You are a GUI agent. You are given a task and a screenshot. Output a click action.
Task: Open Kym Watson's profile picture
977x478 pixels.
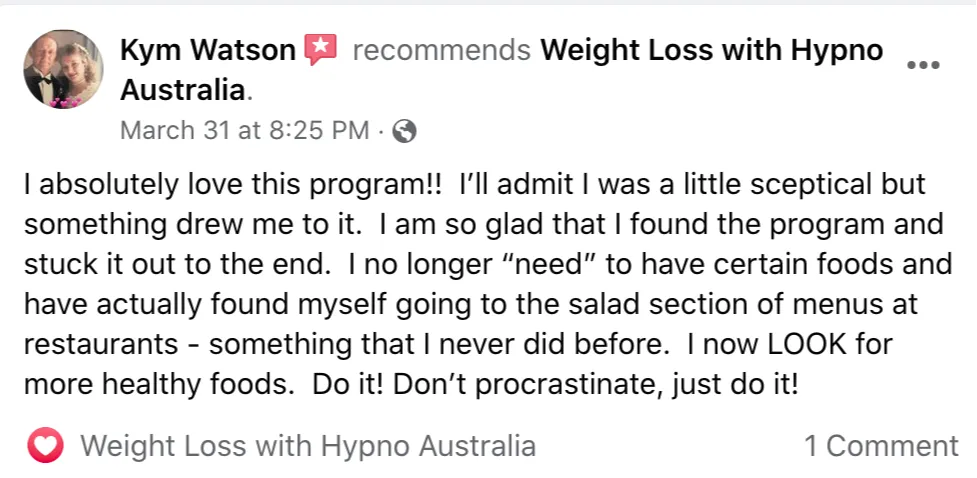click(63, 69)
